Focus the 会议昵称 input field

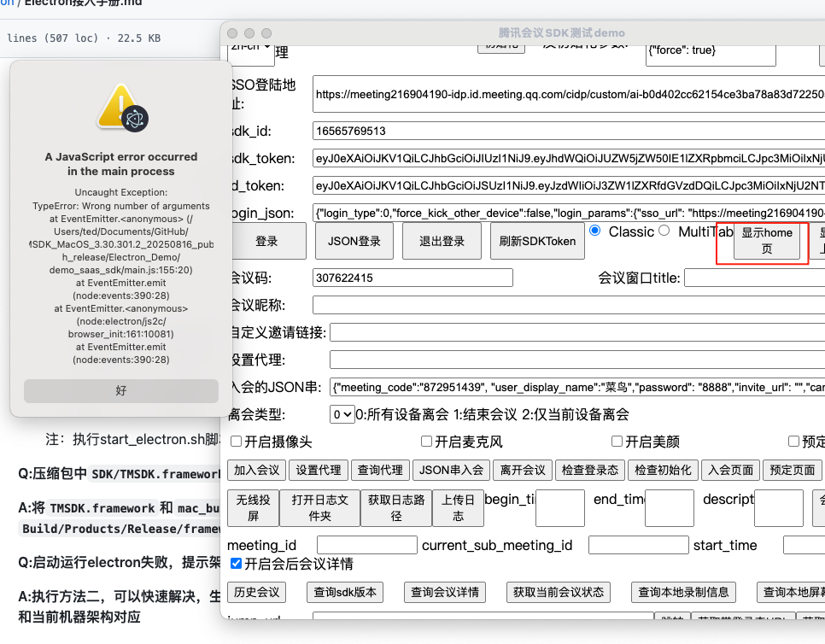coord(569,305)
